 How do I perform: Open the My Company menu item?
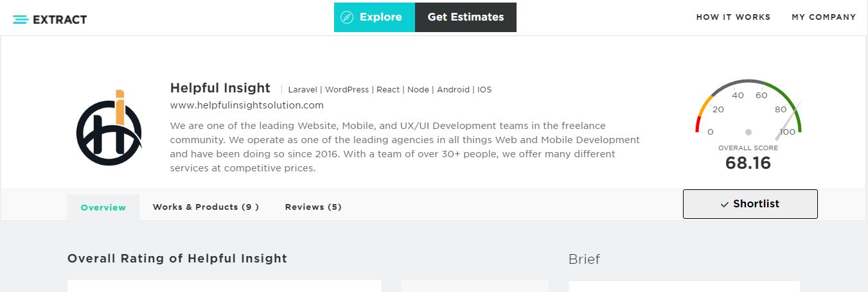824,17
